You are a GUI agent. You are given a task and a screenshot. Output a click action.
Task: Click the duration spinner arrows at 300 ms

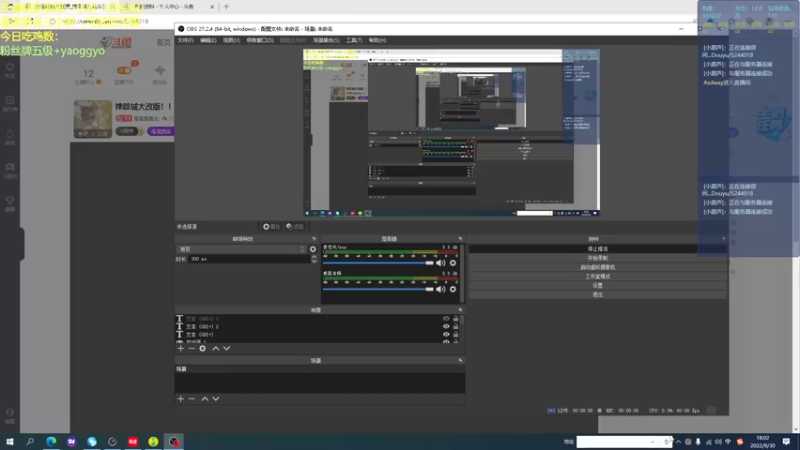point(314,259)
